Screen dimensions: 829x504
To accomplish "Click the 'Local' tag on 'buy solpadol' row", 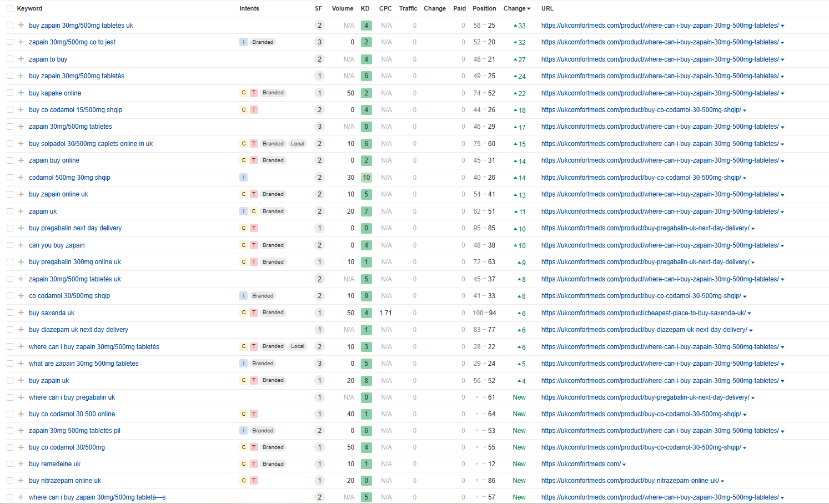I will click(298, 144).
